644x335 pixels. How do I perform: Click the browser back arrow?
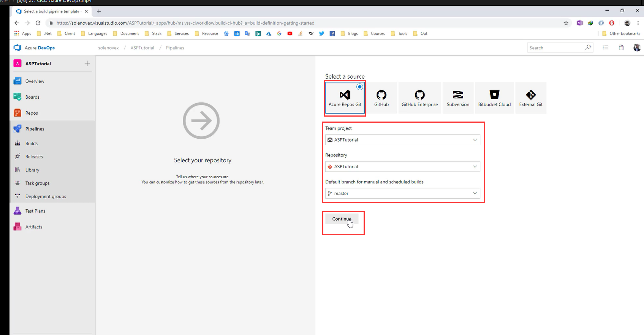coord(17,23)
